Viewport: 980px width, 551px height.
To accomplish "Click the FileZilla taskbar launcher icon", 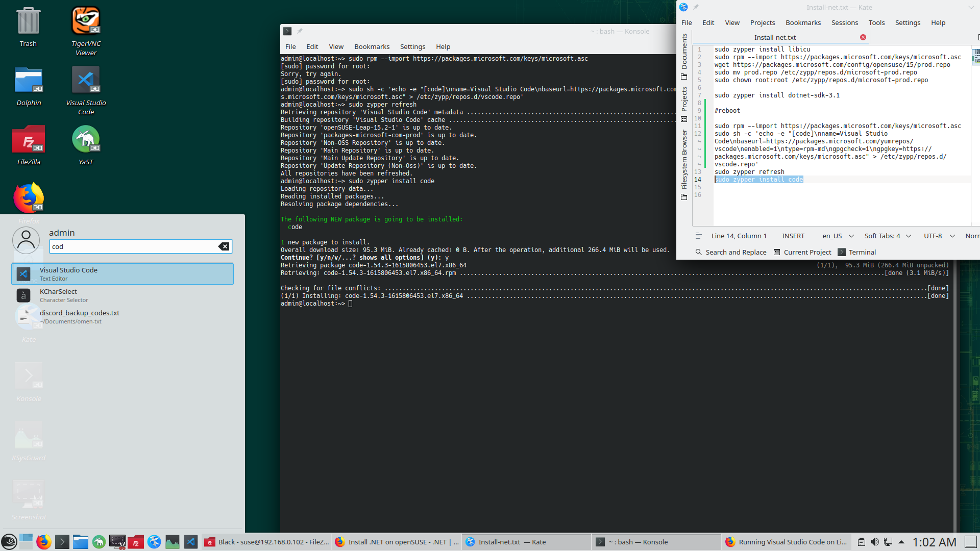I will coord(136,542).
